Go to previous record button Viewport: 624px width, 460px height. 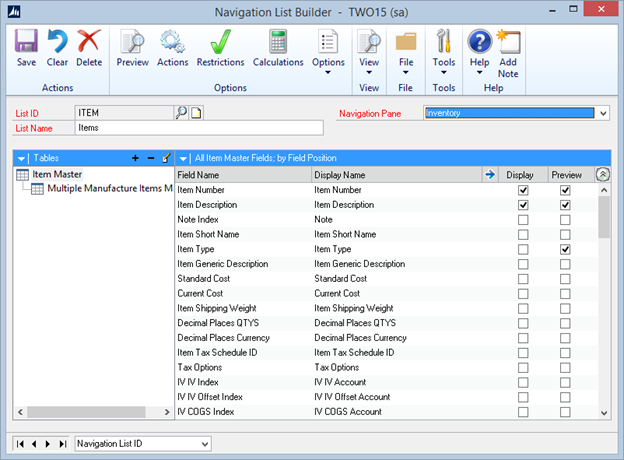click(34, 444)
